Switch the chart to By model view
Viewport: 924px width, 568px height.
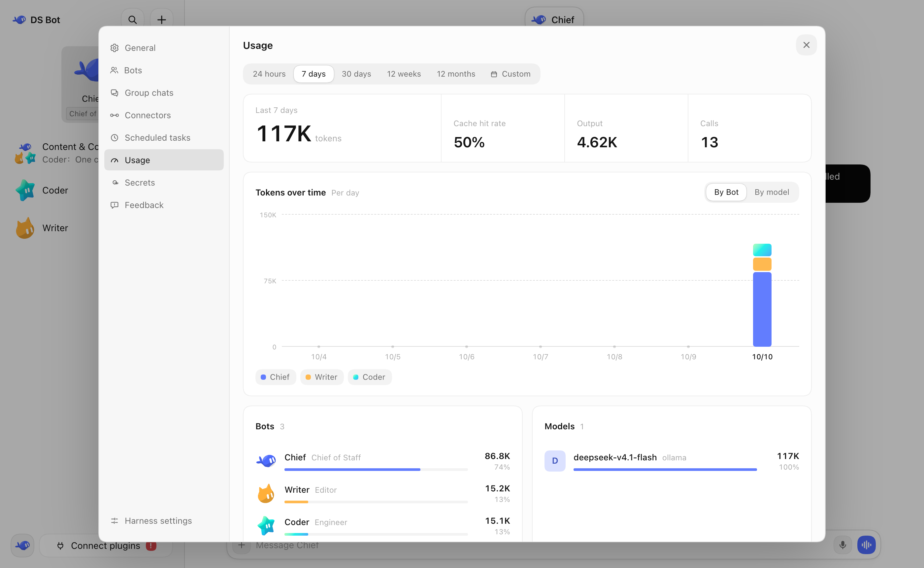pos(772,192)
